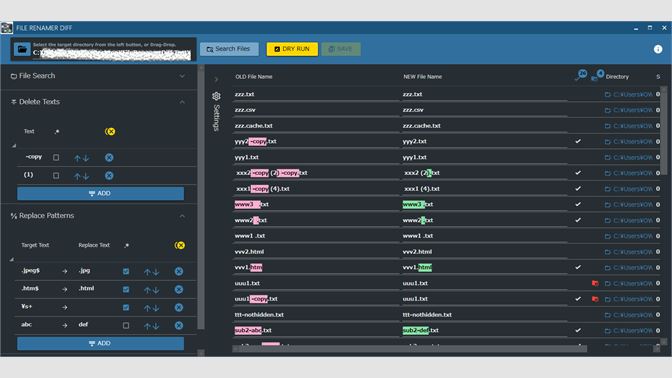The width and height of the screenshot is (672, 378).
Task: Click the file list vertical scrollbar
Action: click(x=663, y=131)
